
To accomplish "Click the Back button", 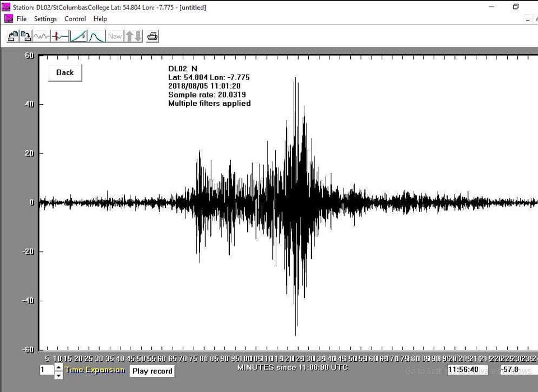I will pos(65,73).
